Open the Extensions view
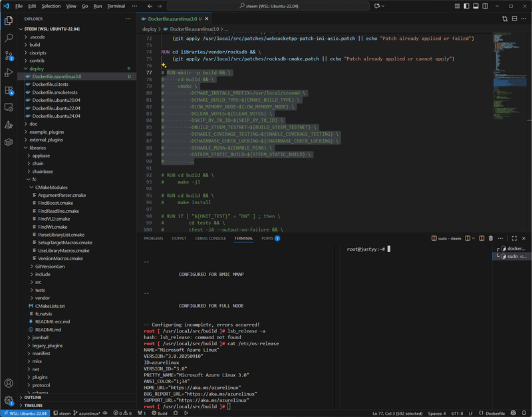This screenshot has height=417, width=532. [x=9, y=90]
